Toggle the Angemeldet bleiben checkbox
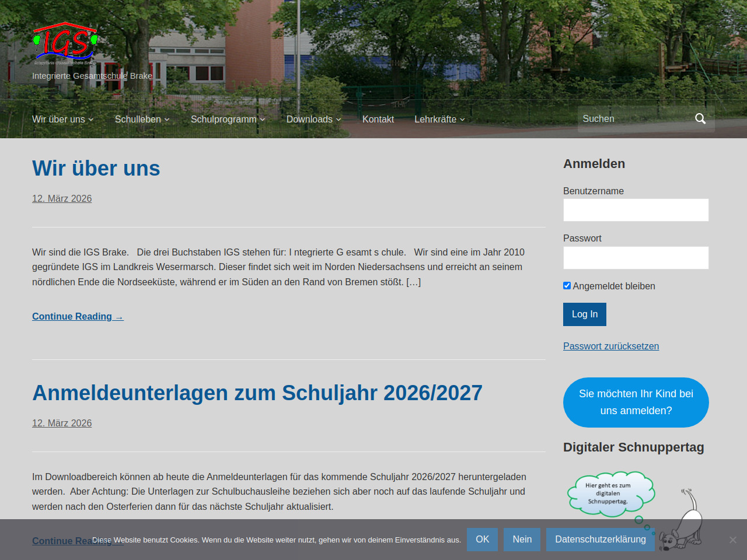The width and height of the screenshot is (747, 560). [567, 286]
